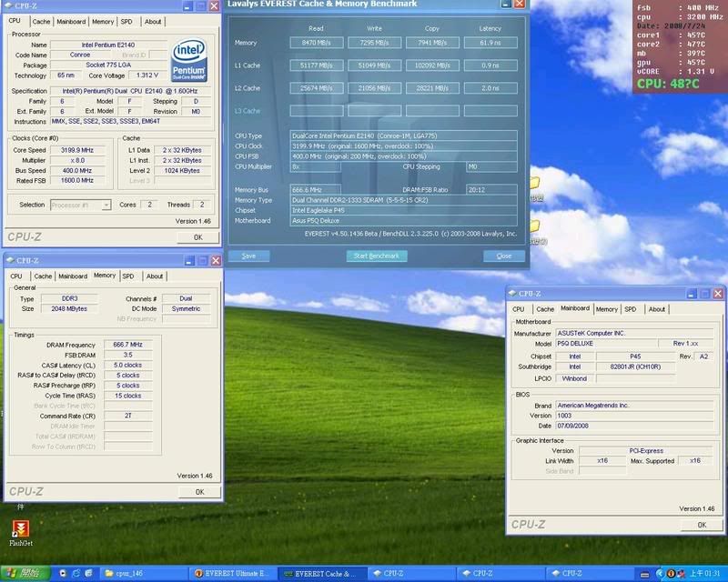Click Start Benchmark in EVEREST

tap(377, 256)
